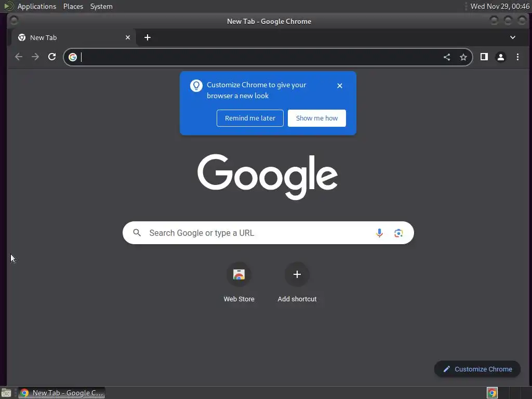The height and width of the screenshot is (399, 532).
Task: Open the side panel icon
Action: 484,57
